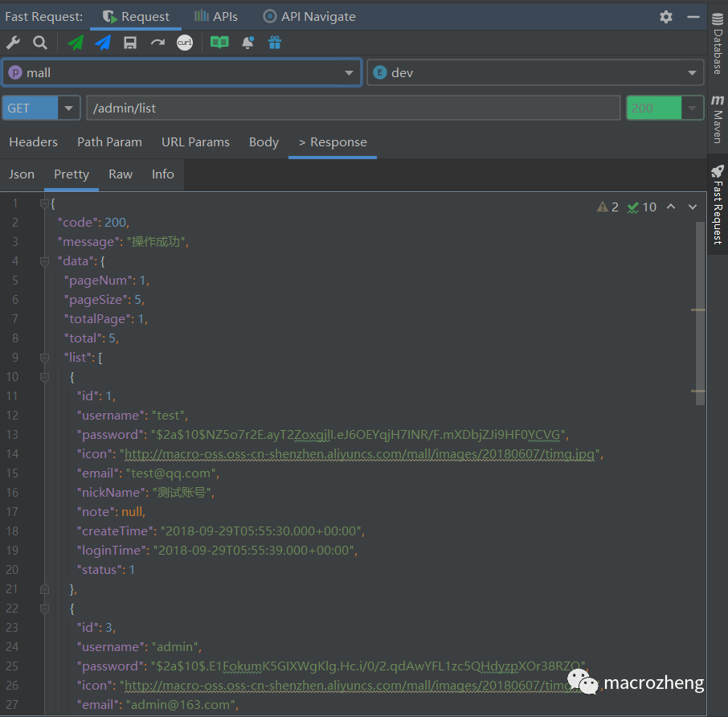The width and height of the screenshot is (728, 717).
Task: Collapse second list item on line 22
Action: point(44,608)
